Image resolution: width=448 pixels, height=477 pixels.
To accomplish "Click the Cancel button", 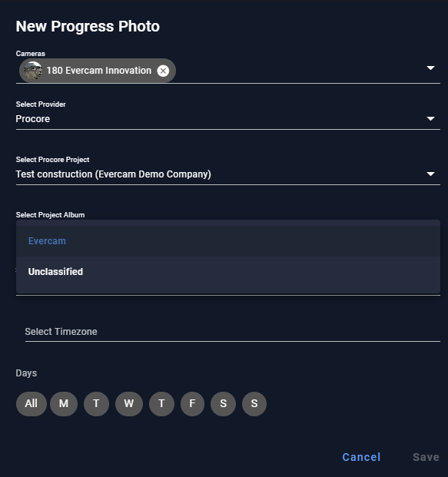I will [361, 457].
